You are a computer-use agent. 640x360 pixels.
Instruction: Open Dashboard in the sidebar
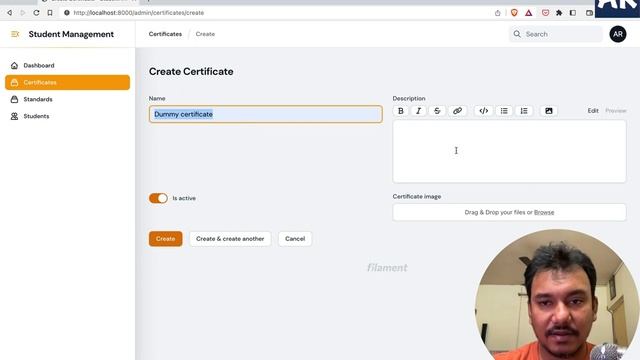(x=67, y=65)
